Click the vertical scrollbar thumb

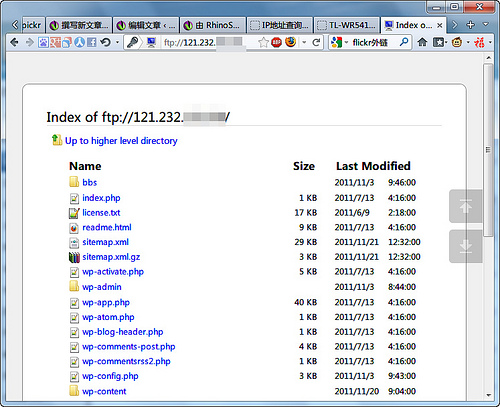[488, 150]
